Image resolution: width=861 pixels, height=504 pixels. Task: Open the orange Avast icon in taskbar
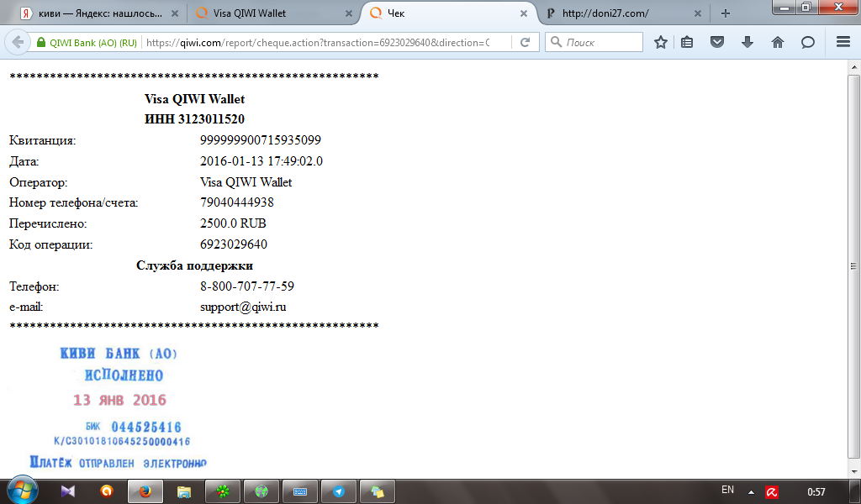[x=107, y=491]
